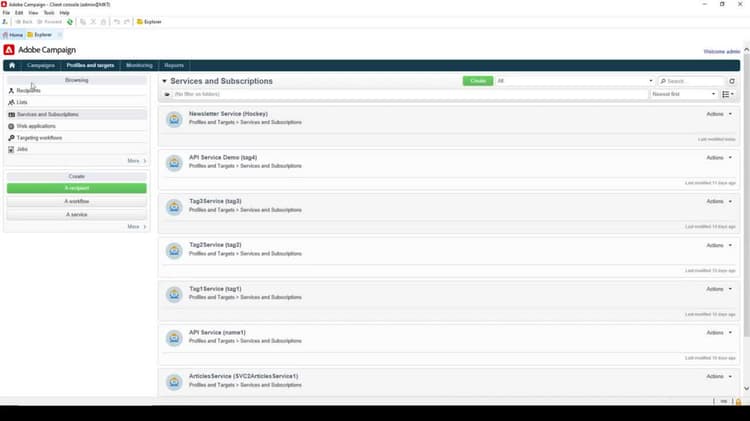Click the green Refresh toolbar icon
This screenshot has width=750, height=421.
(70, 22)
